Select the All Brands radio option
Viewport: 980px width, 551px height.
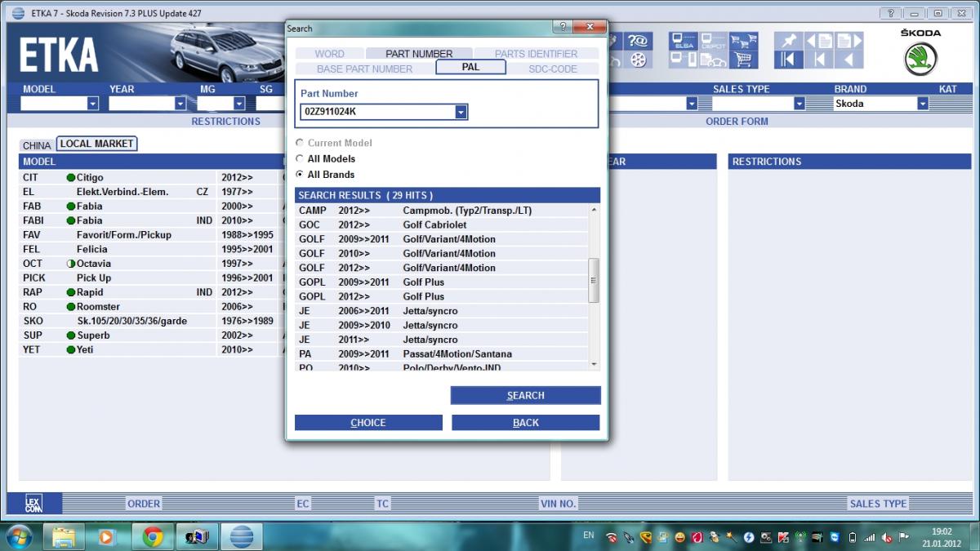[x=300, y=174]
